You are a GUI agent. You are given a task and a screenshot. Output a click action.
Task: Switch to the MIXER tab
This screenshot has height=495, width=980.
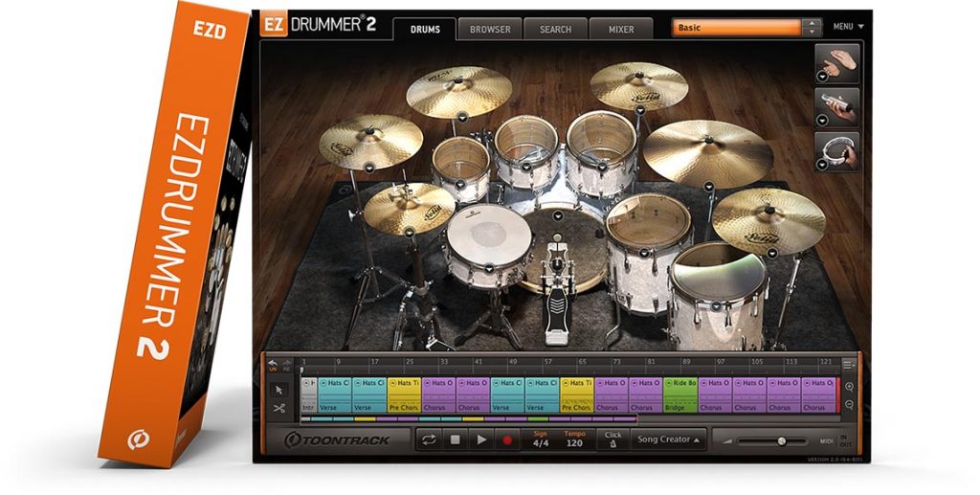(621, 30)
